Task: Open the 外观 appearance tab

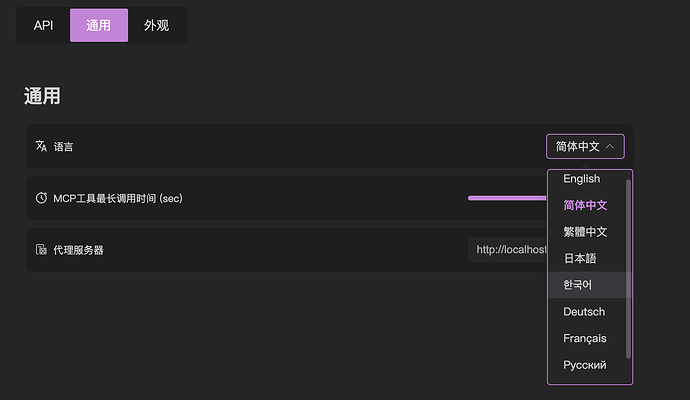Action: (x=156, y=26)
